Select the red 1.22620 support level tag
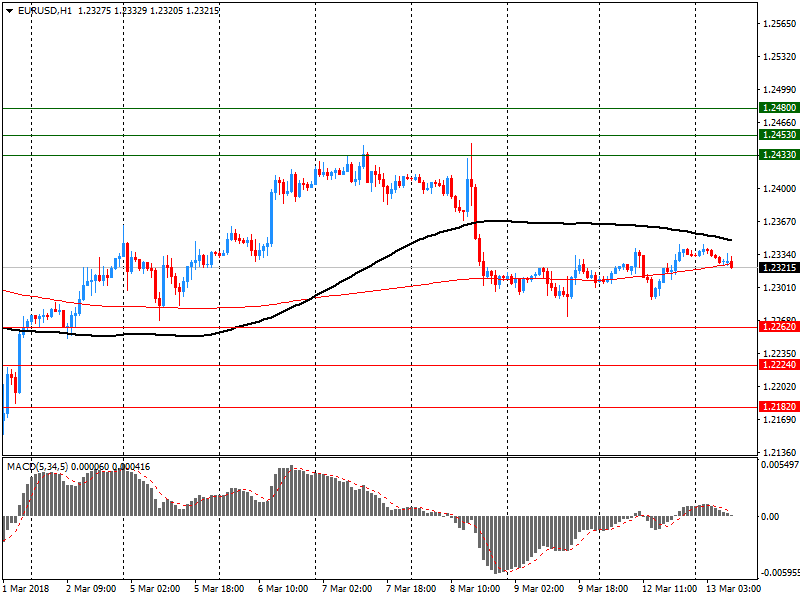800x600 pixels. pos(778,327)
